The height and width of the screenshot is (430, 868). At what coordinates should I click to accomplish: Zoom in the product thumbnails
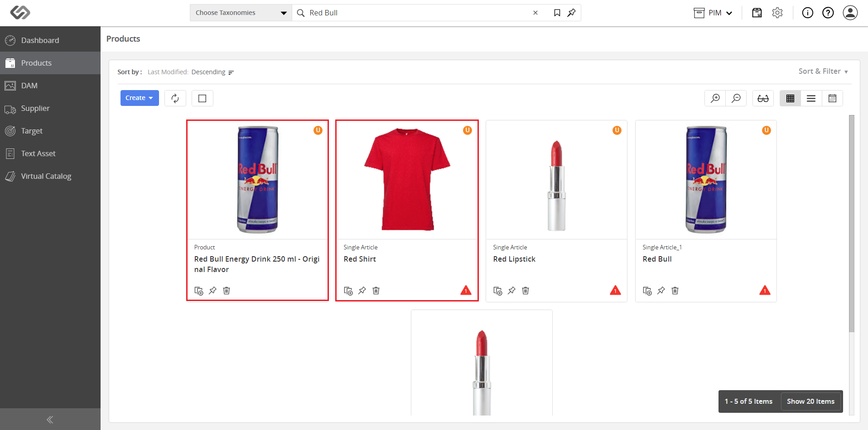point(715,98)
